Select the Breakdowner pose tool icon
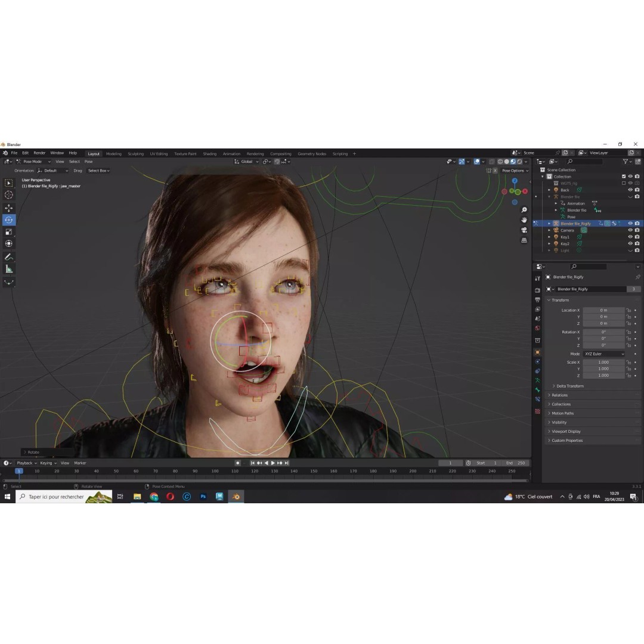This screenshot has width=644, height=644. coord(8,282)
